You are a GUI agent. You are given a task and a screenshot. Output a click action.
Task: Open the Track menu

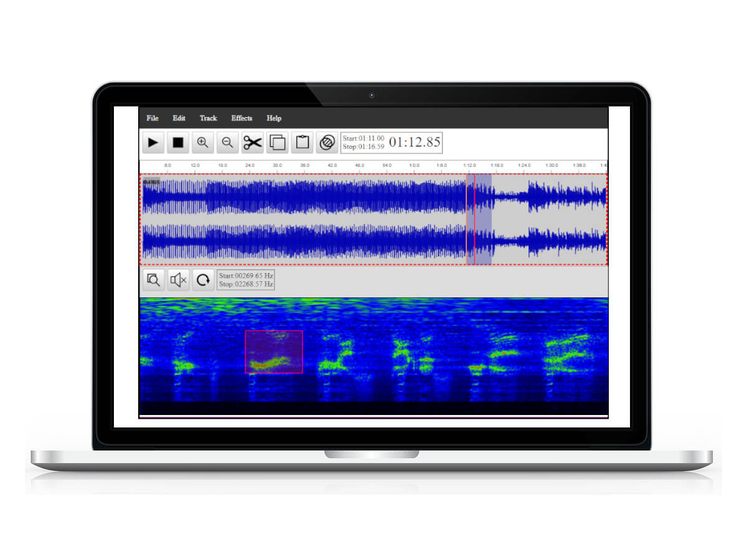coord(208,118)
